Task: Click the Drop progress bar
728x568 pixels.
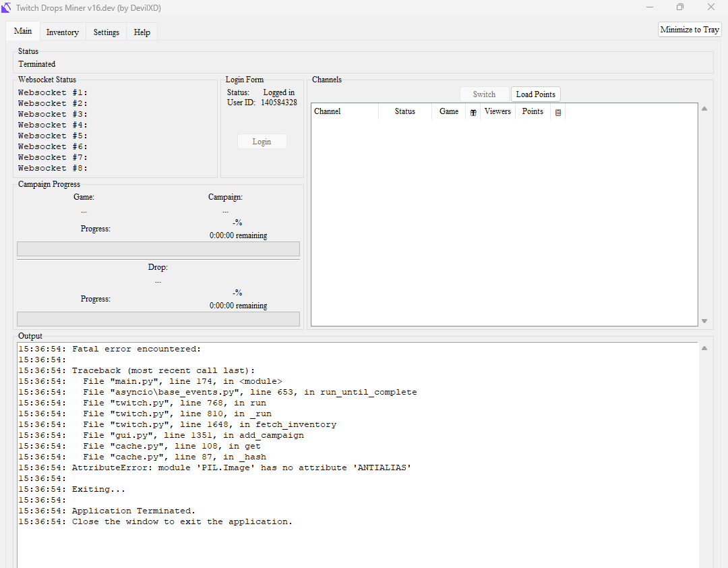Action: (158, 318)
